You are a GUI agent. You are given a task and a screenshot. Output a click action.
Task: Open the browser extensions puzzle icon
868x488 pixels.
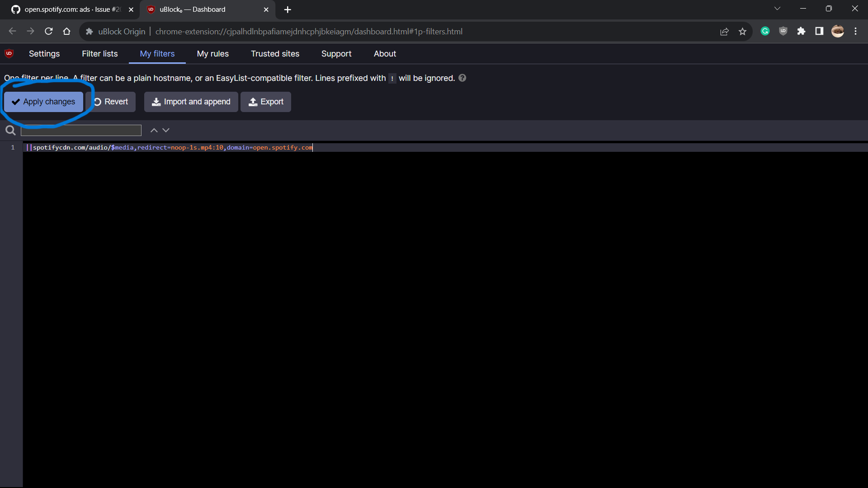tap(802, 31)
